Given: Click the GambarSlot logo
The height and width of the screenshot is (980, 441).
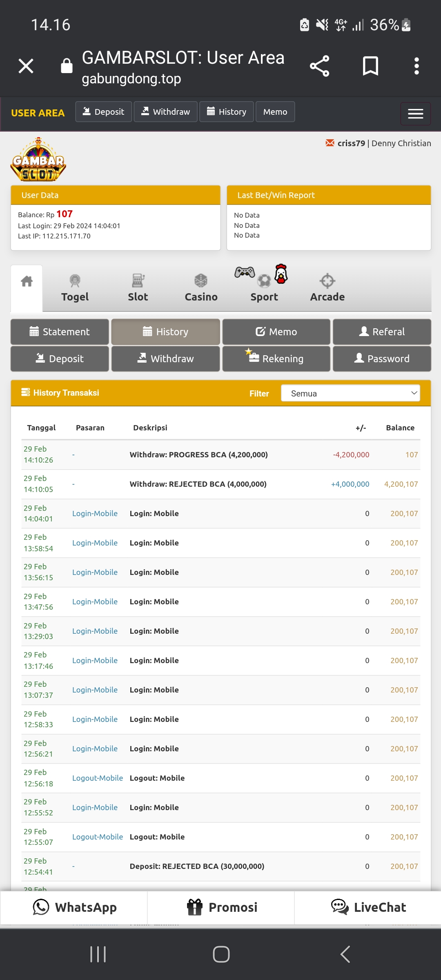Looking at the screenshot, I should (38, 160).
